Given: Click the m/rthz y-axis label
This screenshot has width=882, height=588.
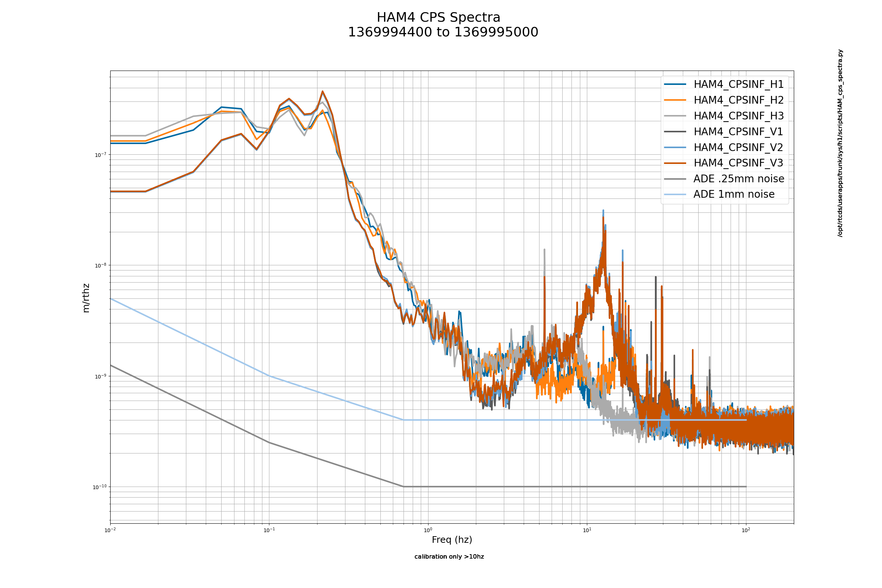Looking at the screenshot, I should click(86, 298).
